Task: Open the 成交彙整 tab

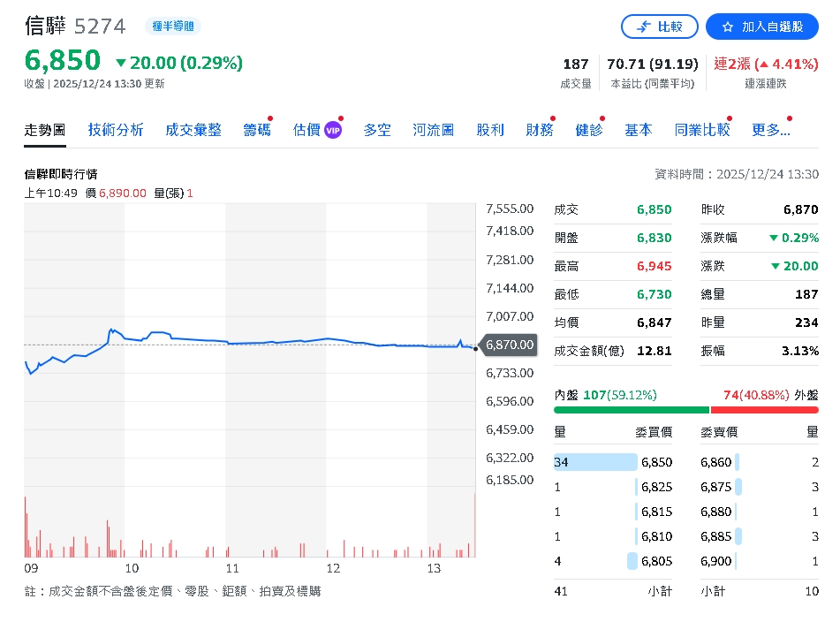Action: [x=193, y=130]
